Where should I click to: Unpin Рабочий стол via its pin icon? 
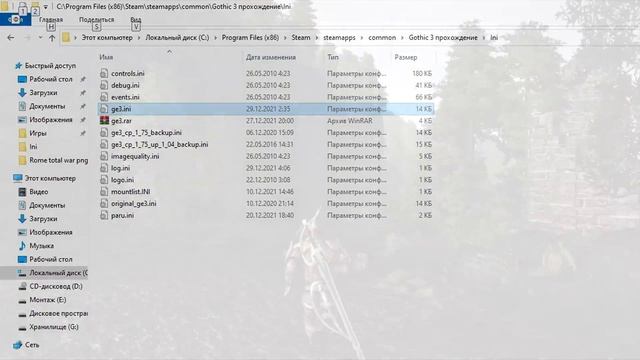tap(83, 79)
